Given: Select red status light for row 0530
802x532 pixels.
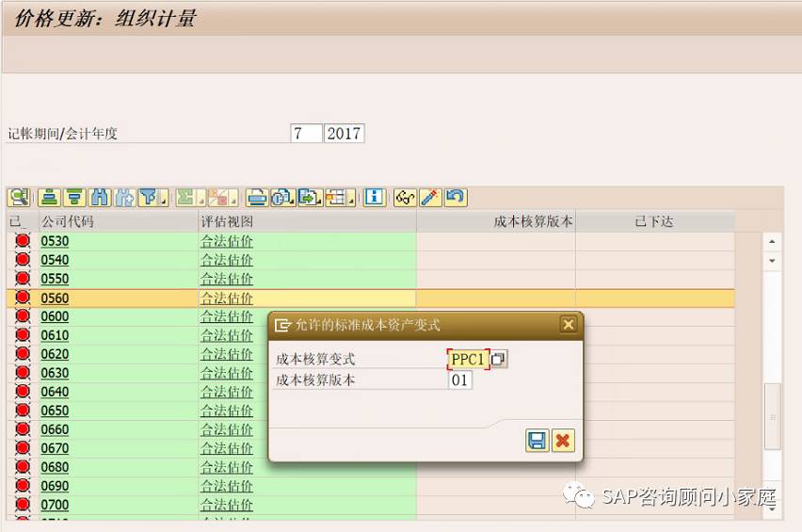Looking at the screenshot, I should (x=23, y=240).
